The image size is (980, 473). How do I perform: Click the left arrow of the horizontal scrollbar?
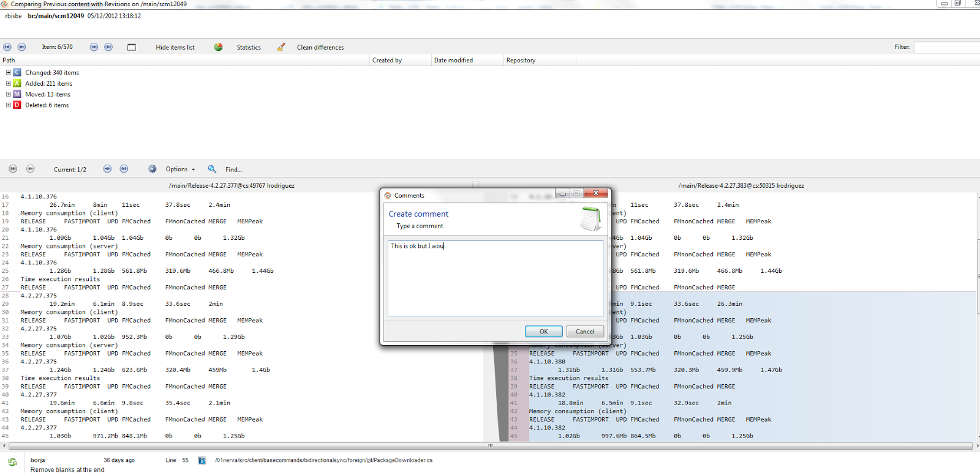(4, 446)
